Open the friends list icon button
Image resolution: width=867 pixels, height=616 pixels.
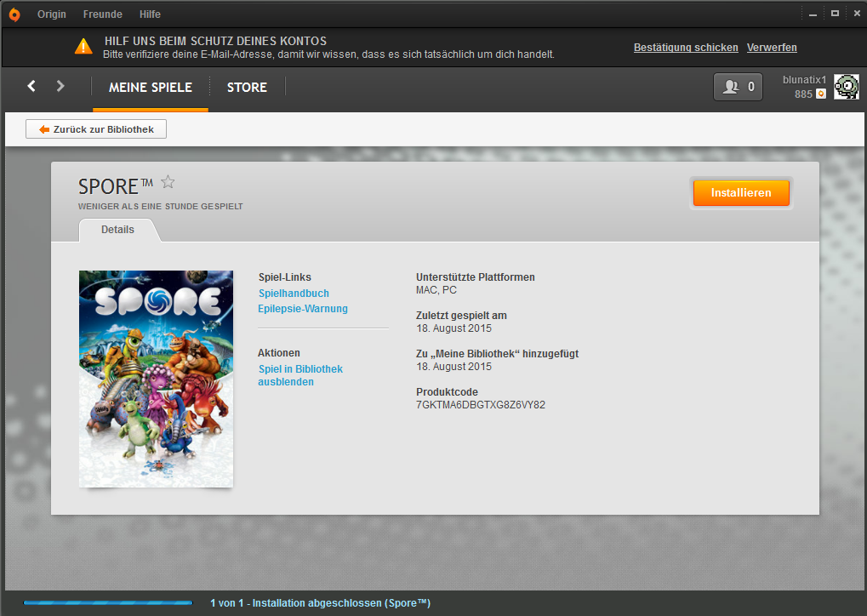(x=738, y=87)
